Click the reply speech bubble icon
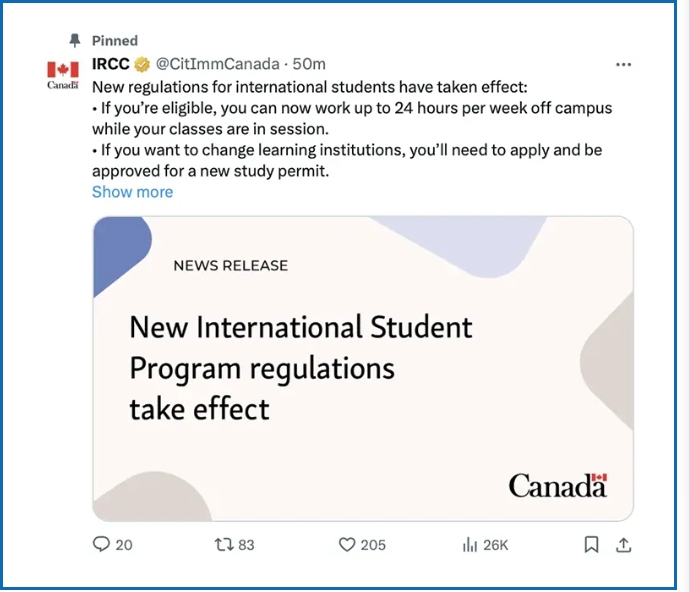 (x=101, y=544)
